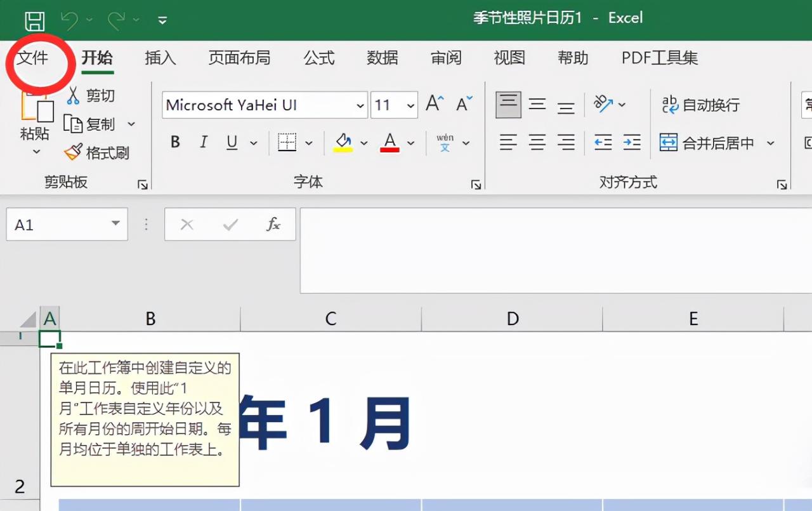Click the Select All corner triangle
The image size is (812, 511).
(x=29, y=319)
